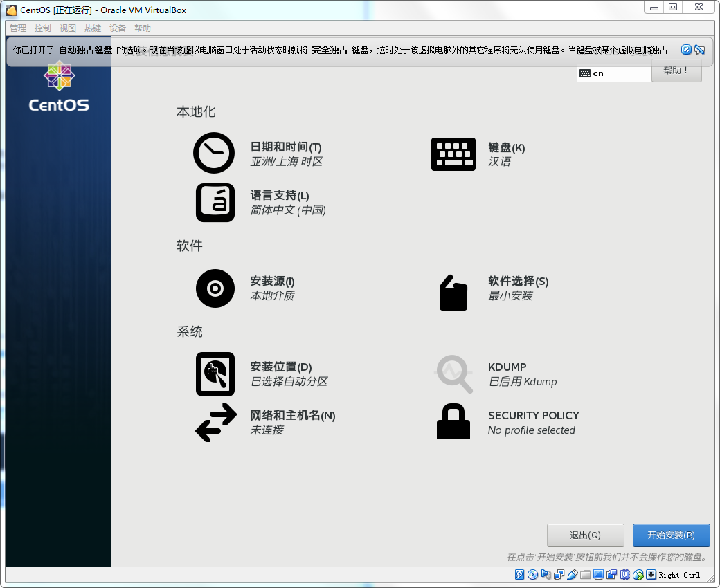Click the display status icon
Viewport: 720px width, 588px height.
tap(598, 575)
